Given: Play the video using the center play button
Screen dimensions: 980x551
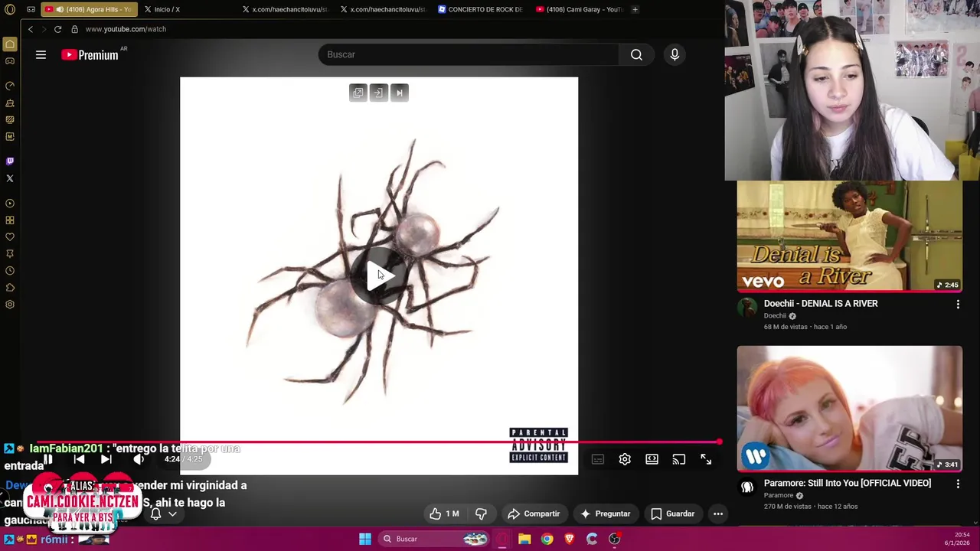Looking at the screenshot, I should [x=379, y=276].
